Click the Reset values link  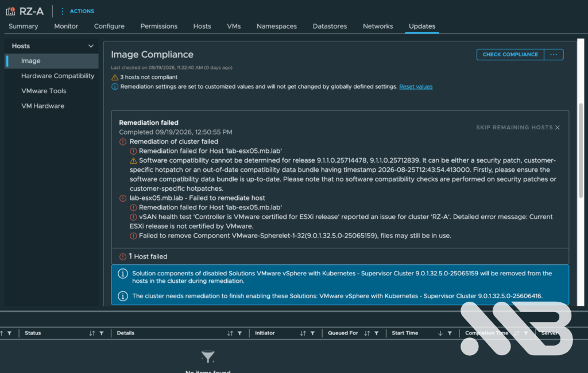(x=416, y=87)
